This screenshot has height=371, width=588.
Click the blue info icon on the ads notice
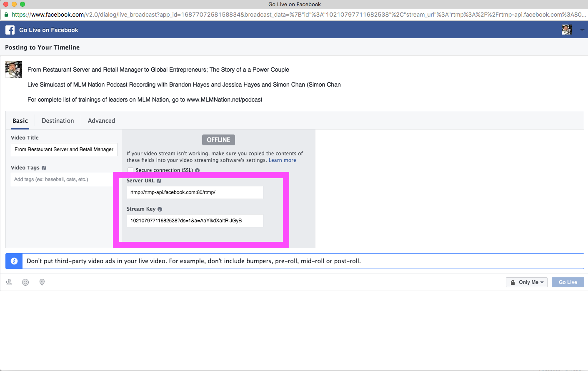click(13, 261)
